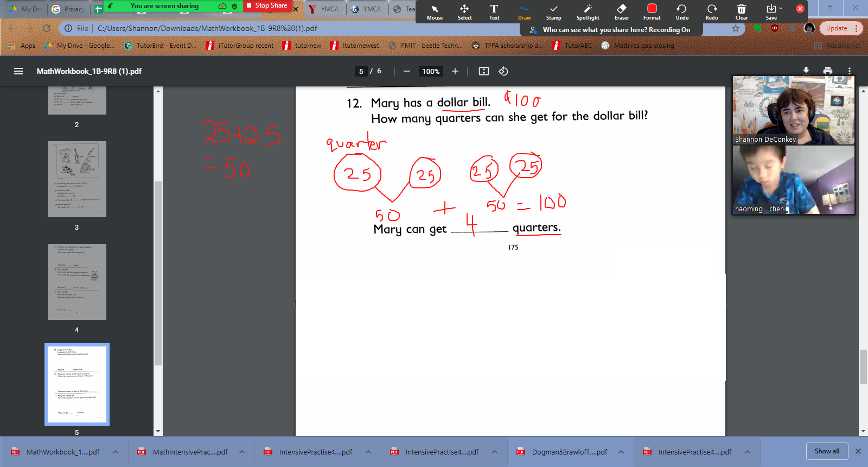Open My Drive - Google bookmark
The height and width of the screenshot is (467, 868).
79,46
